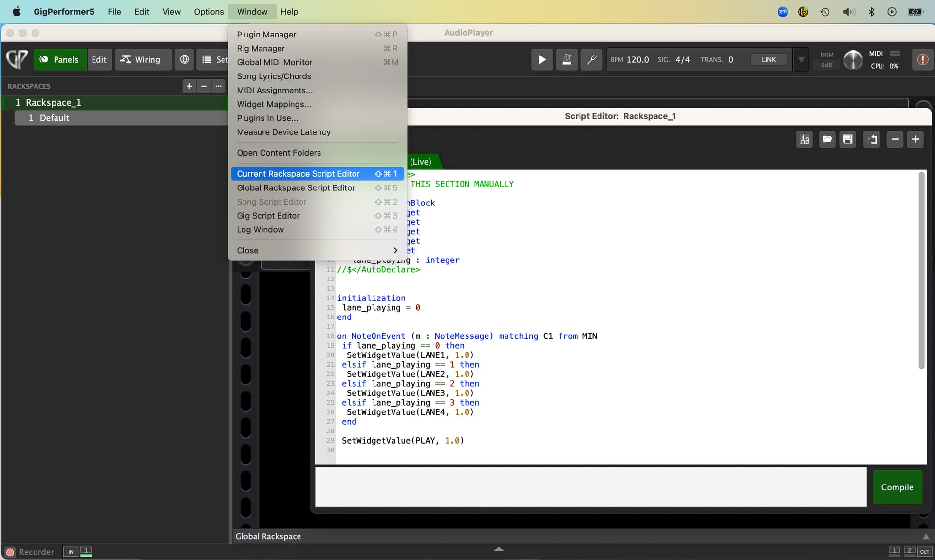
Task: Add a new rackspace with the plus icon
Action: click(189, 86)
